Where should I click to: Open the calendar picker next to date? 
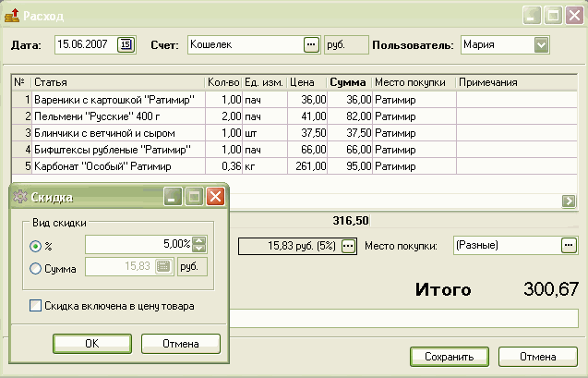click(x=126, y=44)
